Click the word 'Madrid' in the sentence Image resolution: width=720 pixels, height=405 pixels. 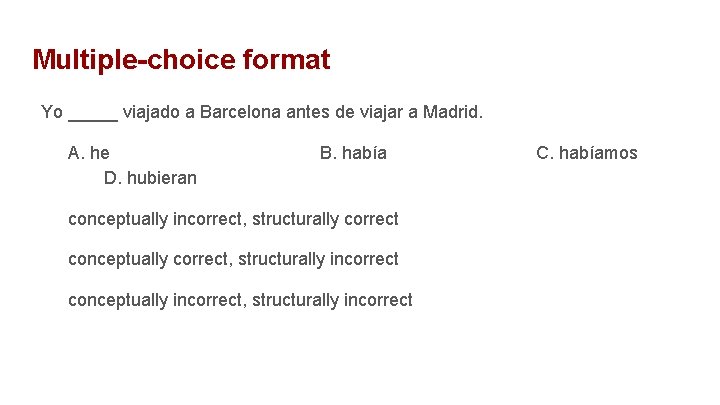pos(451,112)
